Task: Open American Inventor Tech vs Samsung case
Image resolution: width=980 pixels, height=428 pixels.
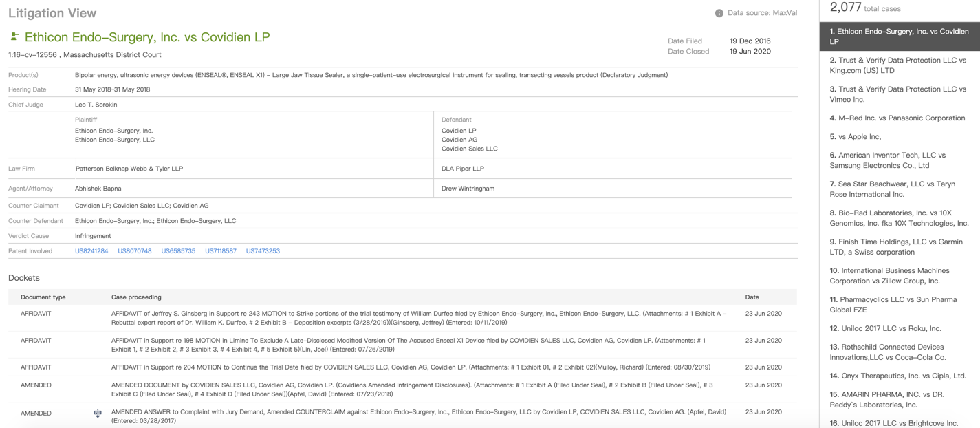Action: tap(888, 160)
